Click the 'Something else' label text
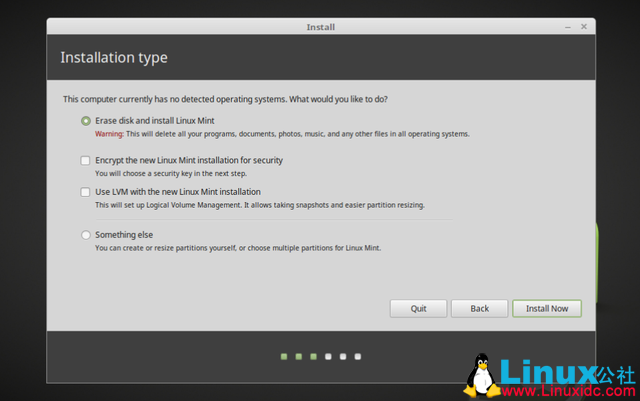This screenshot has height=401, width=640. tap(124, 235)
